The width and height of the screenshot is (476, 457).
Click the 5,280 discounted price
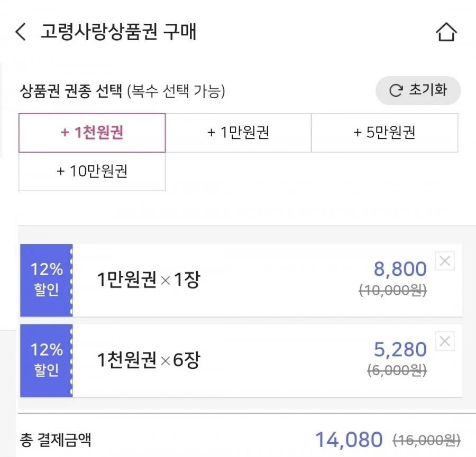pyautogui.click(x=400, y=349)
